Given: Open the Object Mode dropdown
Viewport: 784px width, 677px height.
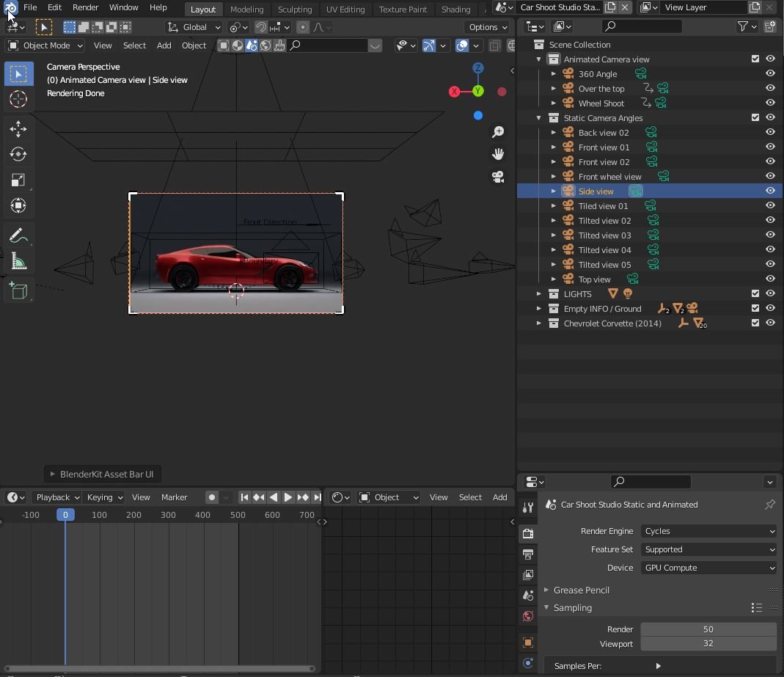Looking at the screenshot, I should click(44, 45).
